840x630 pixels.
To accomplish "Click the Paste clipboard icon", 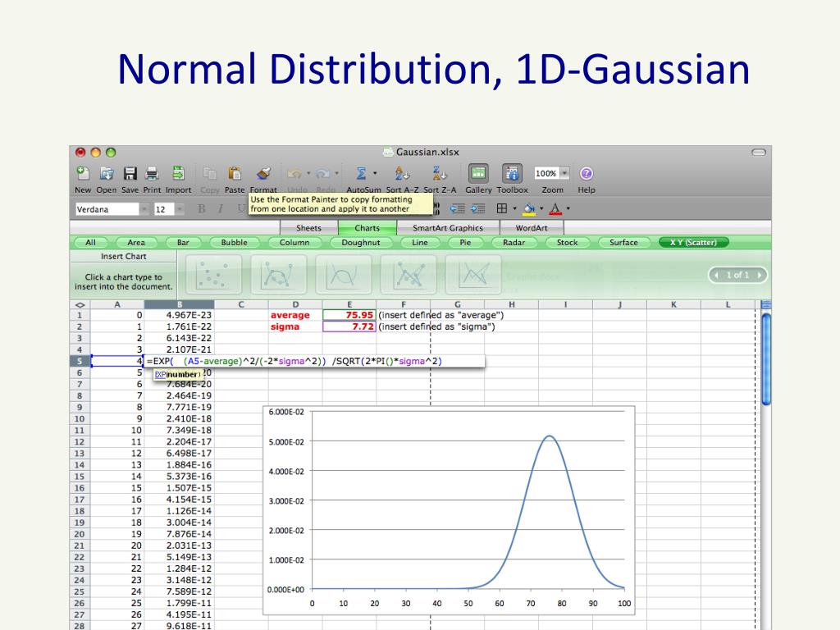I will coord(235,173).
